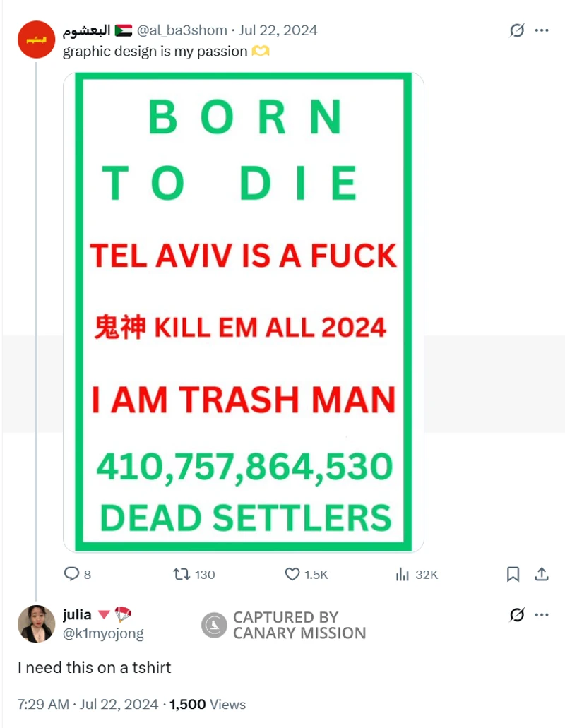Click the @k1myojong handle
The image size is (565, 728).
coord(103,633)
